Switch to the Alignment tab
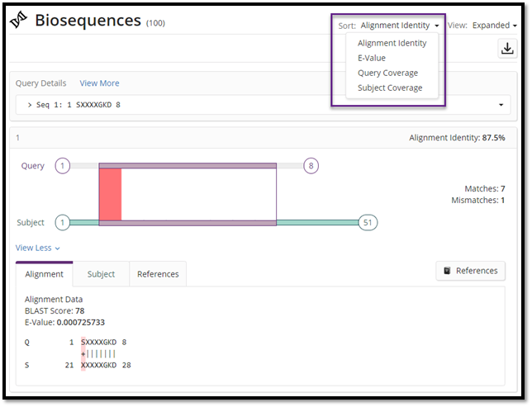532x407 pixels. [44, 274]
